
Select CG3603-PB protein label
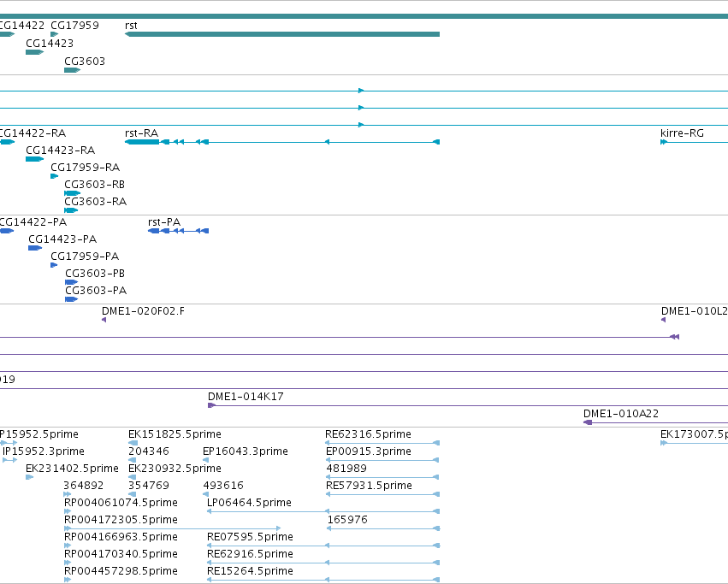click(95, 274)
